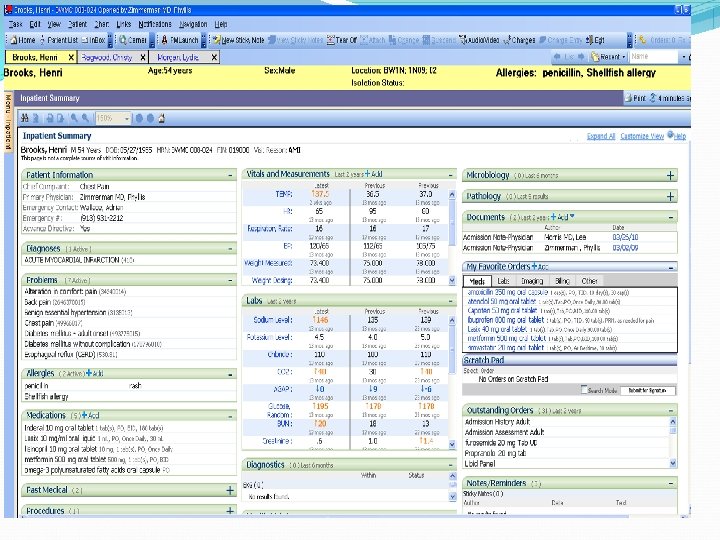Screen dimensions: 720x540
Task: Open Admission Note date 03/02/09 link
Action: 625,248
